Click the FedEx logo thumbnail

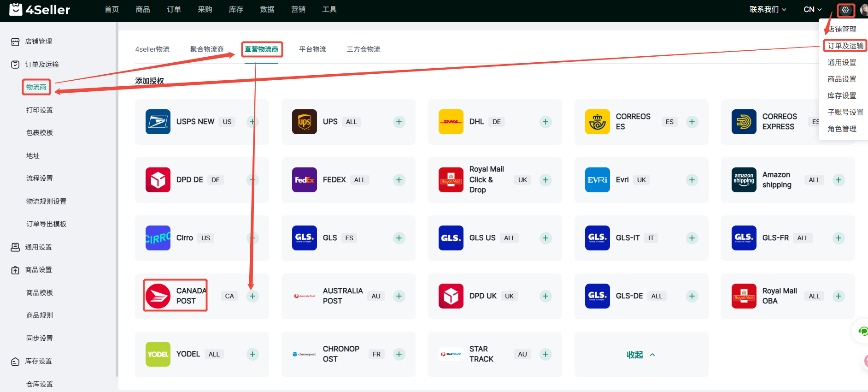[305, 180]
